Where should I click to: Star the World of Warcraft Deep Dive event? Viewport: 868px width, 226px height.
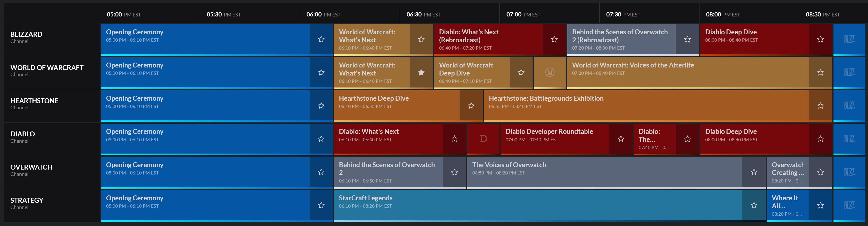521,72
